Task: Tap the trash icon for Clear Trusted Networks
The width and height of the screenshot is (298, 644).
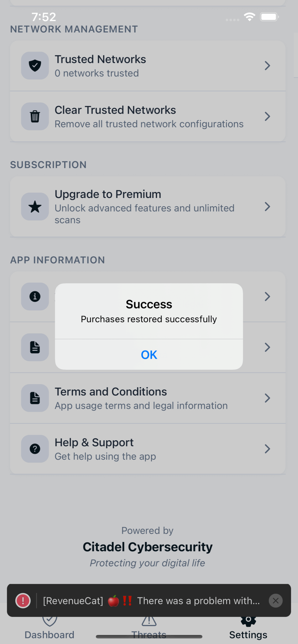Action: [35, 116]
